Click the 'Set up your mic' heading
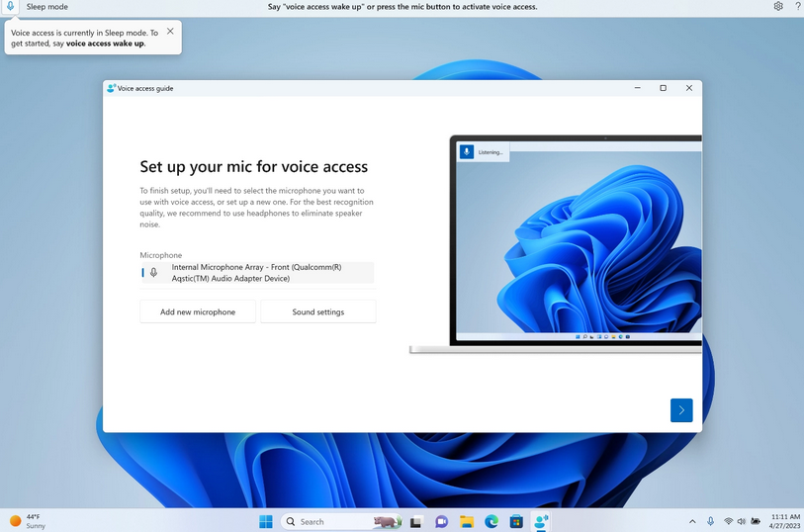804x532 pixels. point(254,166)
